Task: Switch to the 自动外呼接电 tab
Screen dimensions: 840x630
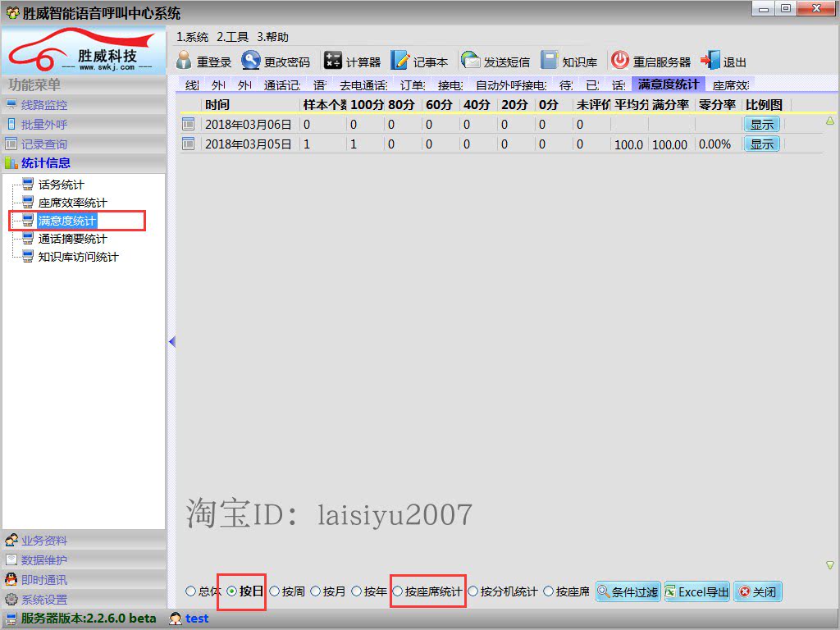Action: click(x=511, y=84)
